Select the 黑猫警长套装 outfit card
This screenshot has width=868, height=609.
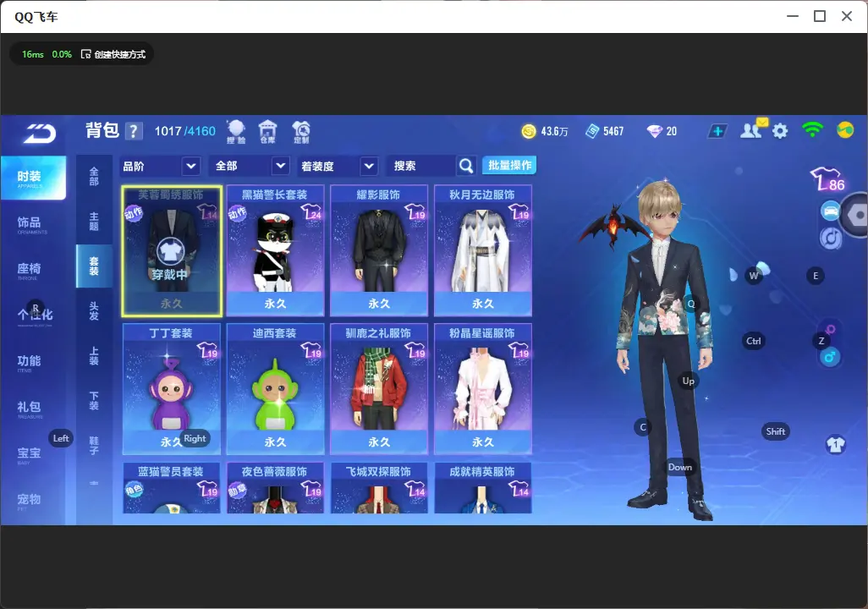point(275,251)
